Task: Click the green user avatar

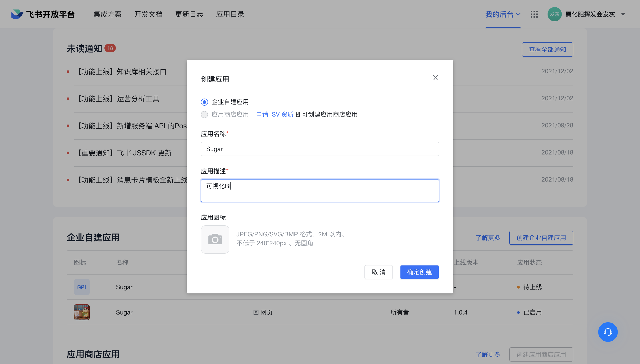Action: (554, 14)
